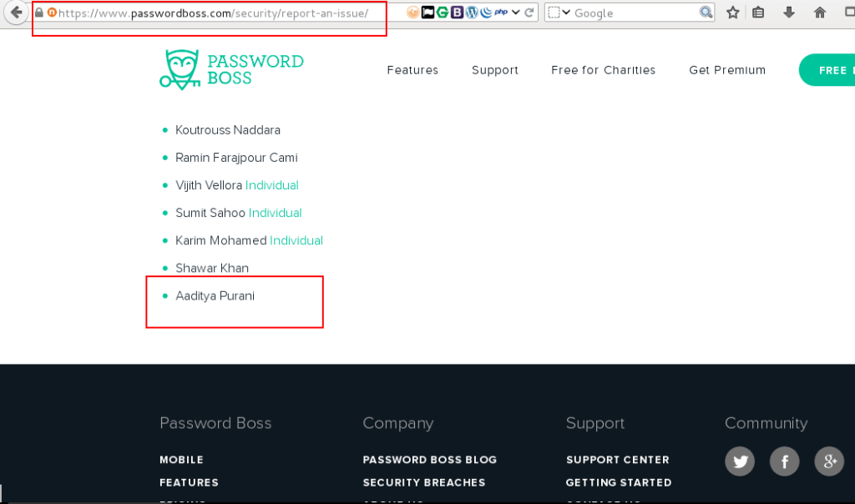855x504 pixels.
Task: Select the jQuery technology icon
Action: click(x=486, y=12)
